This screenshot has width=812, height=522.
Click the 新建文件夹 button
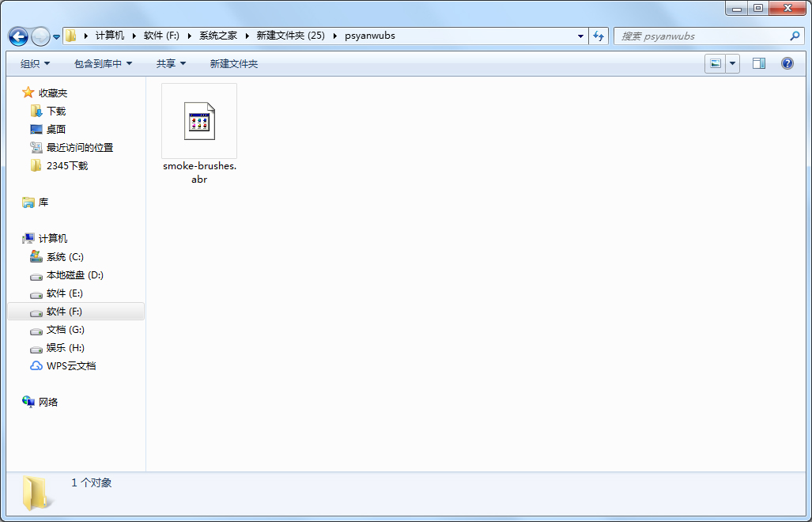[x=233, y=63]
